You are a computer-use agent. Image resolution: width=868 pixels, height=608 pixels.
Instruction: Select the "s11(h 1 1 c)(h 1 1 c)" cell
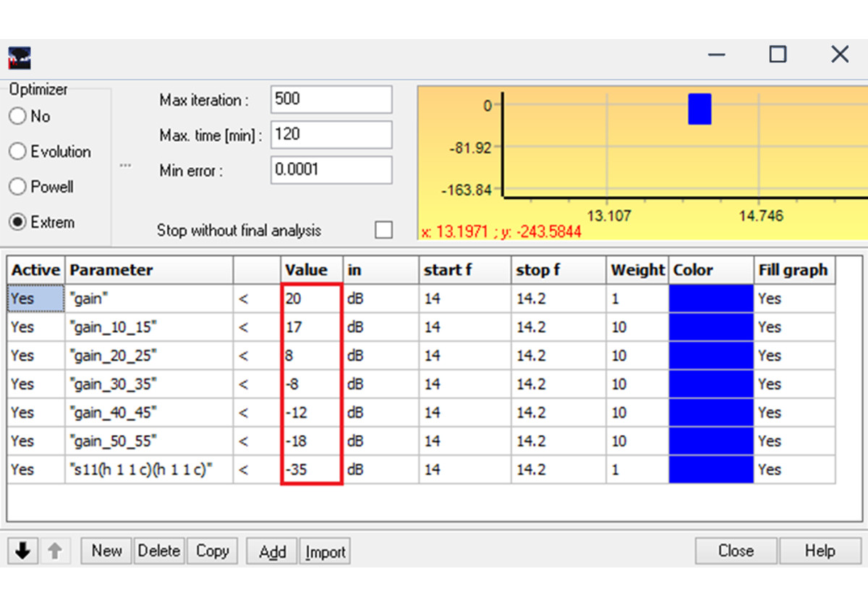pyautogui.click(x=149, y=469)
